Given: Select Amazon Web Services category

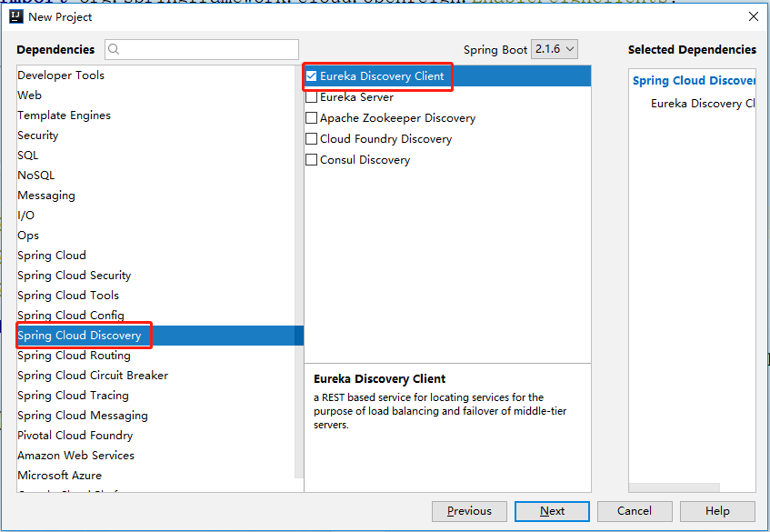Looking at the screenshot, I should pyautogui.click(x=155, y=456).
